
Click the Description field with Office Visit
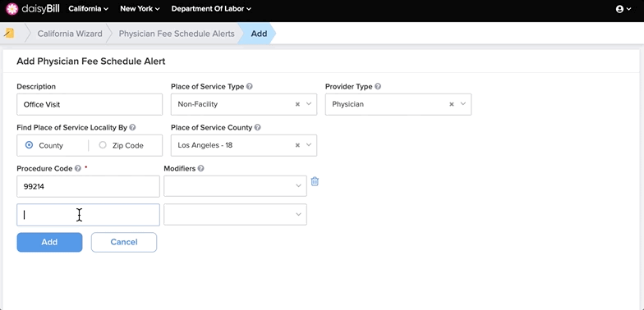90,104
